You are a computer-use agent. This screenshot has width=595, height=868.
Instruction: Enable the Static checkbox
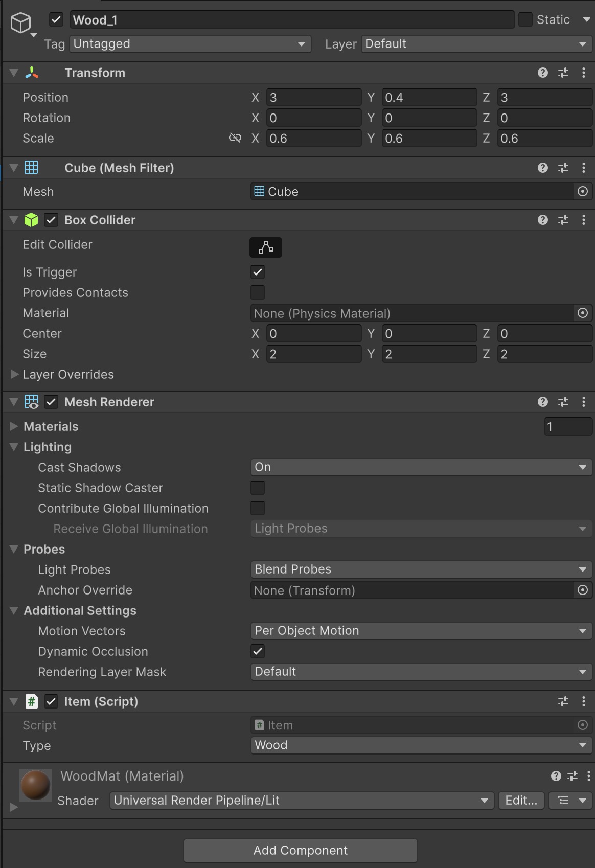(525, 20)
